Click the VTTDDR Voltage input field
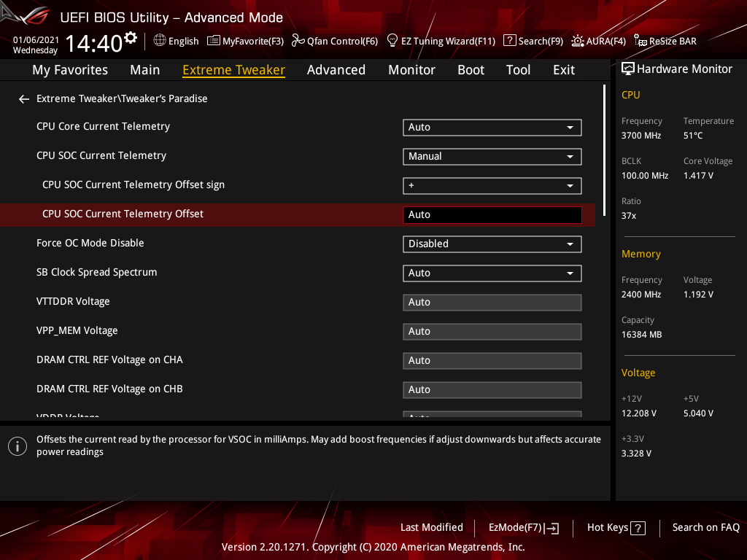Image resolution: width=747 pixels, height=560 pixels. [492, 303]
